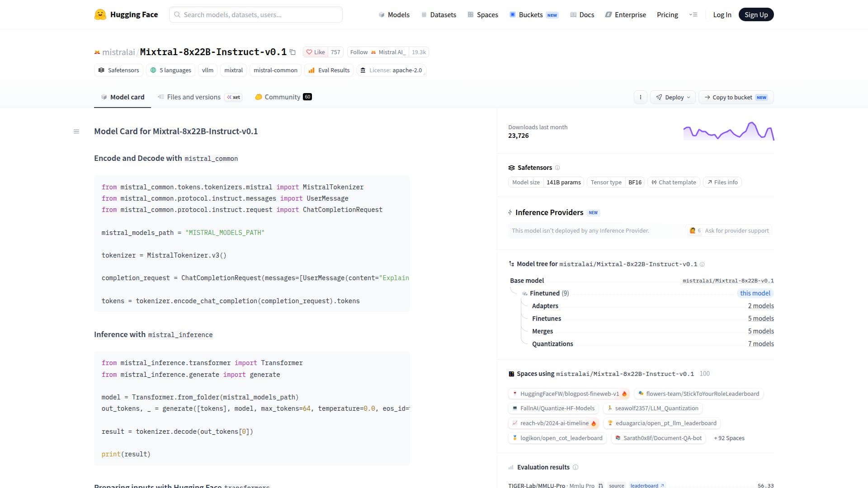Open the HuggingFaceFW/blogpost-fineweb-v1 space

(x=569, y=394)
